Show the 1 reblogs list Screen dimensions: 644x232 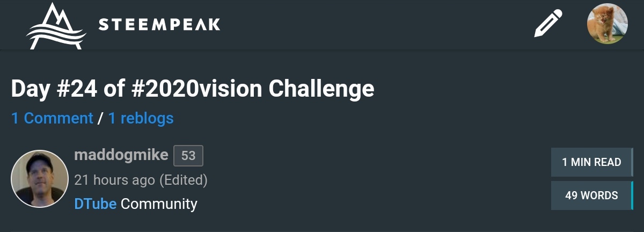coord(141,118)
